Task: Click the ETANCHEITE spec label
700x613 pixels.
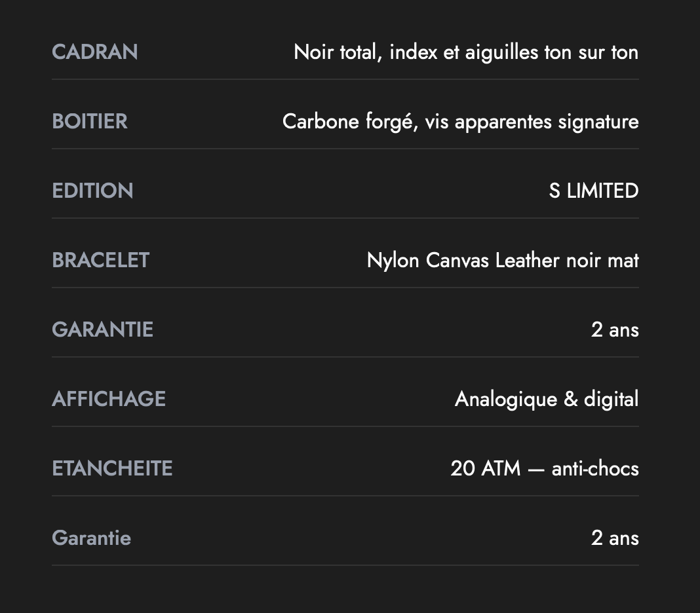Action: click(112, 469)
